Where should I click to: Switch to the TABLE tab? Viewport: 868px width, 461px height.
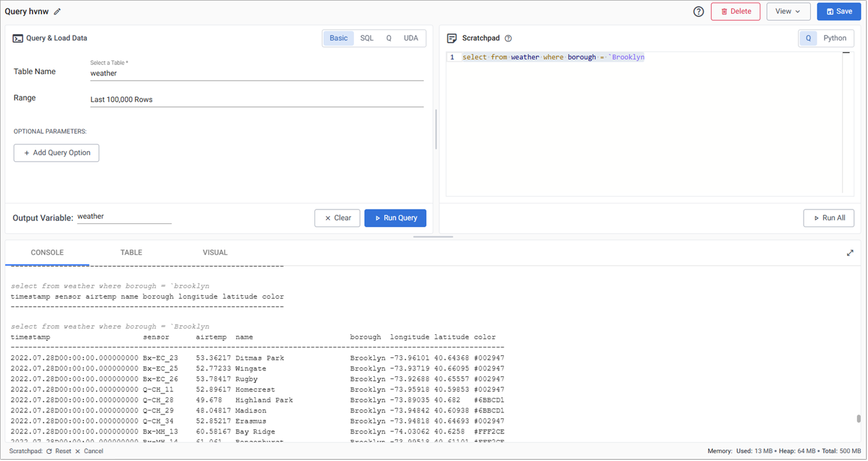point(131,252)
